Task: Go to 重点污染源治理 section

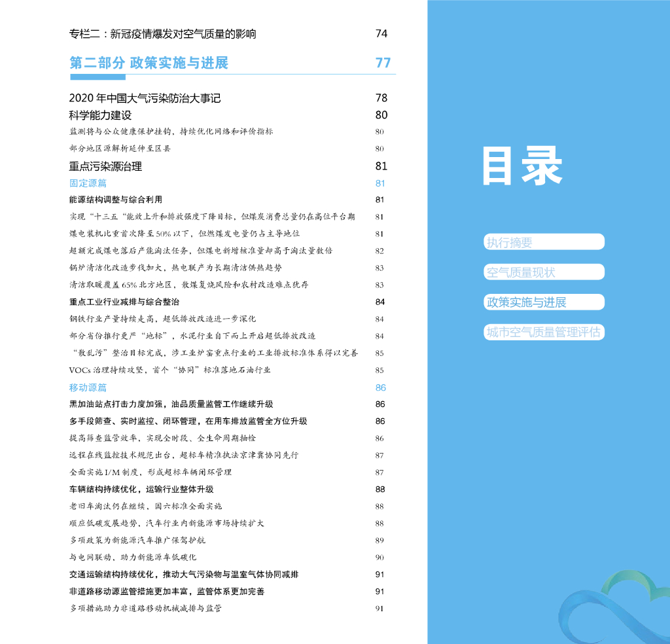Action: (105, 166)
